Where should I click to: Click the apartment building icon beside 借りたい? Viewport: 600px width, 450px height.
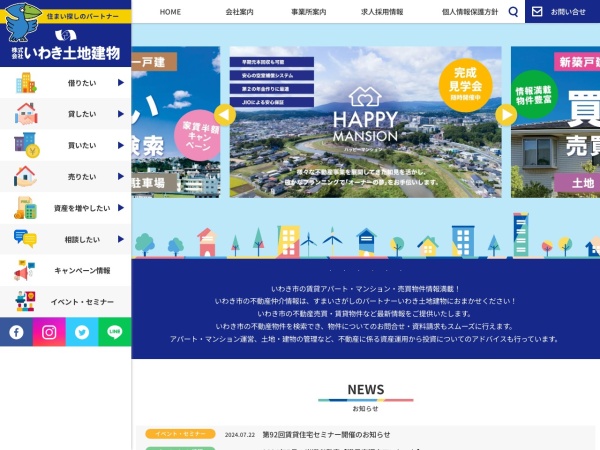[26, 83]
